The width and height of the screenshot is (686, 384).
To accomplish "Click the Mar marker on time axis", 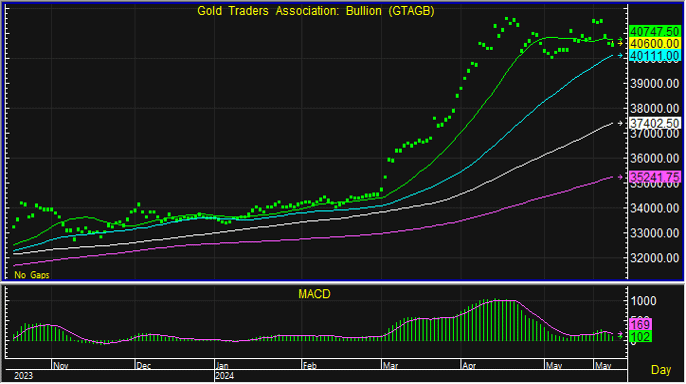I will point(390,366).
